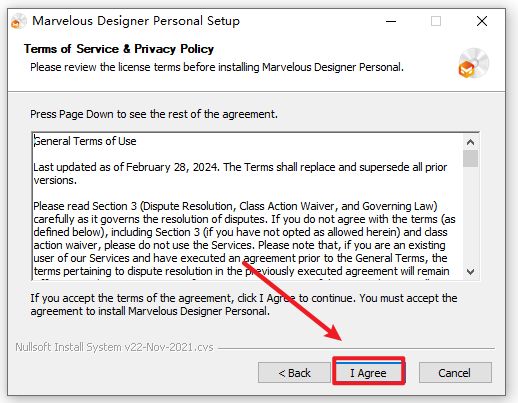The width and height of the screenshot is (518, 403).
Task: Accept terms with the I Agree button
Action: pyautogui.click(x=368, y=372)
